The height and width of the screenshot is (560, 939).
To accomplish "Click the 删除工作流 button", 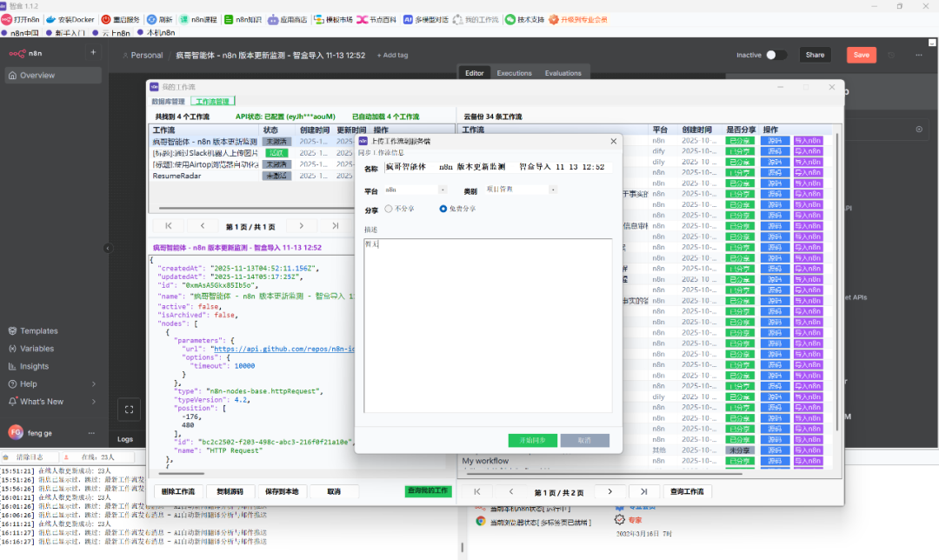I will tap(178, 491).
